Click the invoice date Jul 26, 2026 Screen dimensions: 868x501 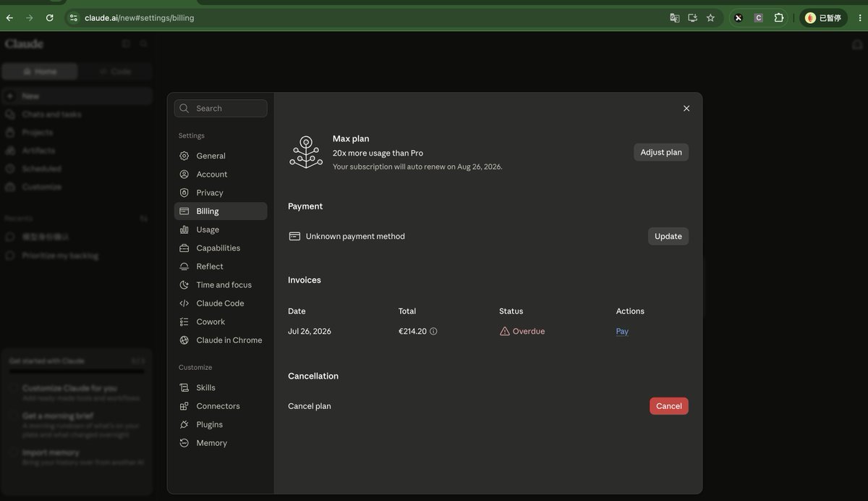[310, 332]
